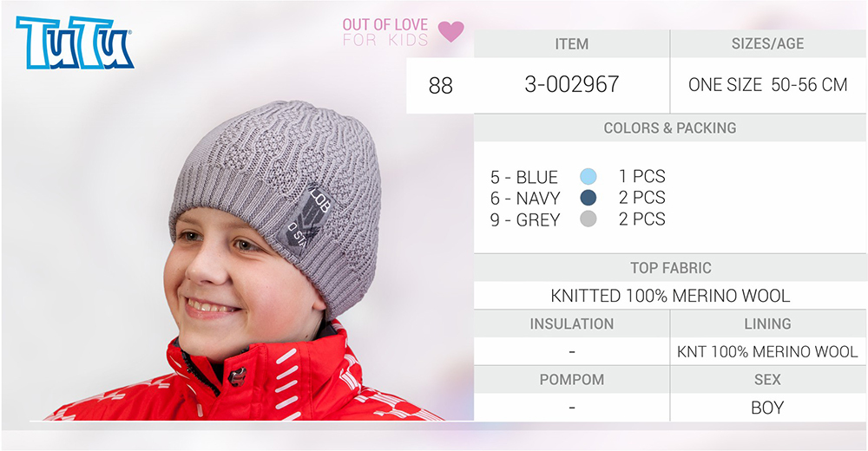The height and width of the screenshot is (451, 868).
Task: Click item number 3-002967
Action: coord(572,85)
